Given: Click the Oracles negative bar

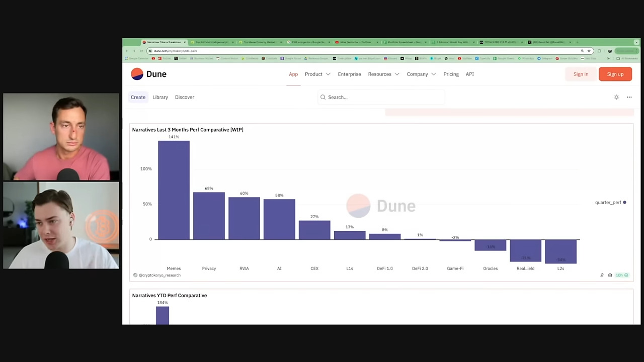Looking at the screenshot, I should 490,245.
